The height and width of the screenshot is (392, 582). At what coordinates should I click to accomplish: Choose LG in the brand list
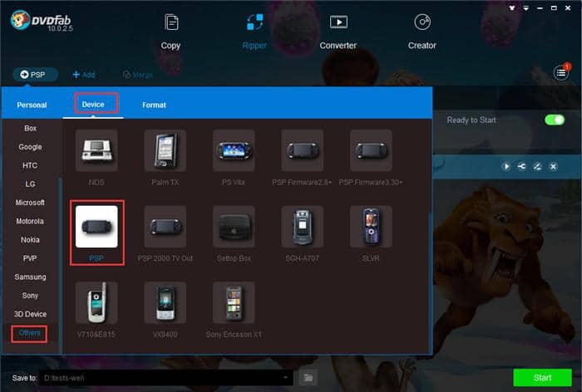(30, 184)
